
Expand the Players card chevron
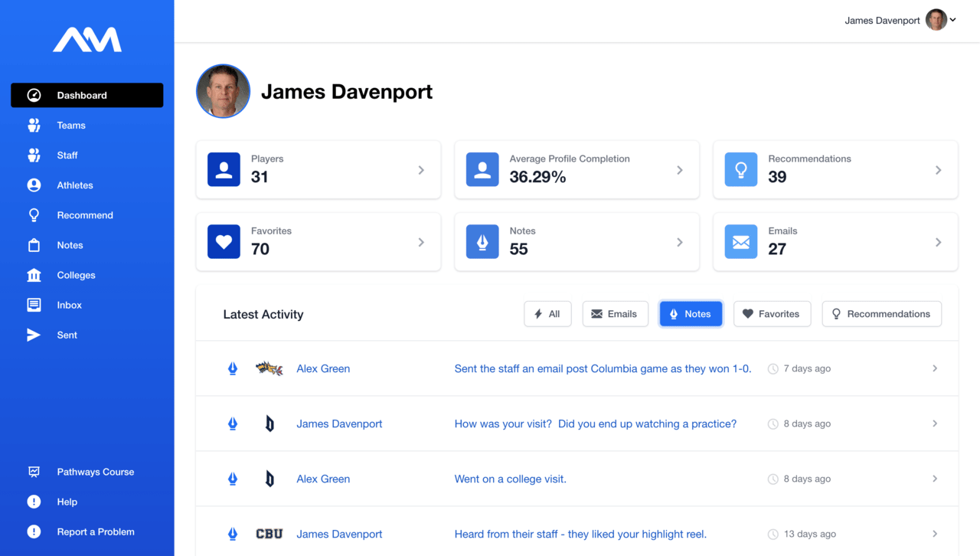(x=421, y=170)
